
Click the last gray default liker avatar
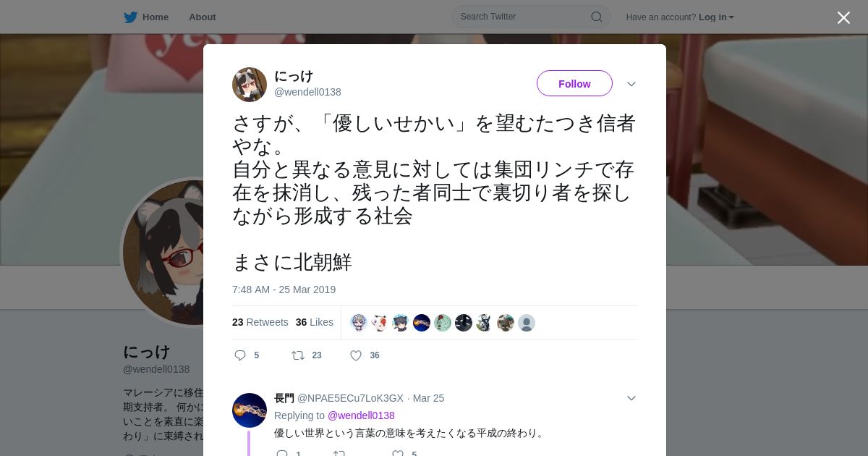point(527,323)
